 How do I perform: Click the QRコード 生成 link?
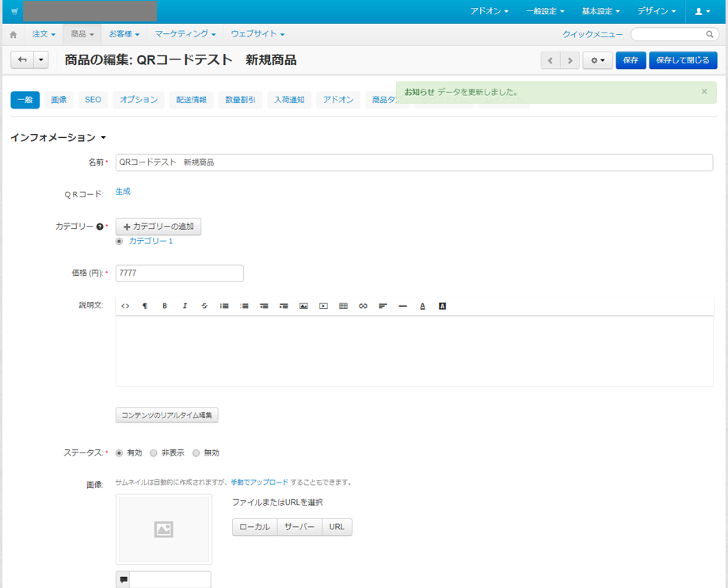(x=123, y=192)
